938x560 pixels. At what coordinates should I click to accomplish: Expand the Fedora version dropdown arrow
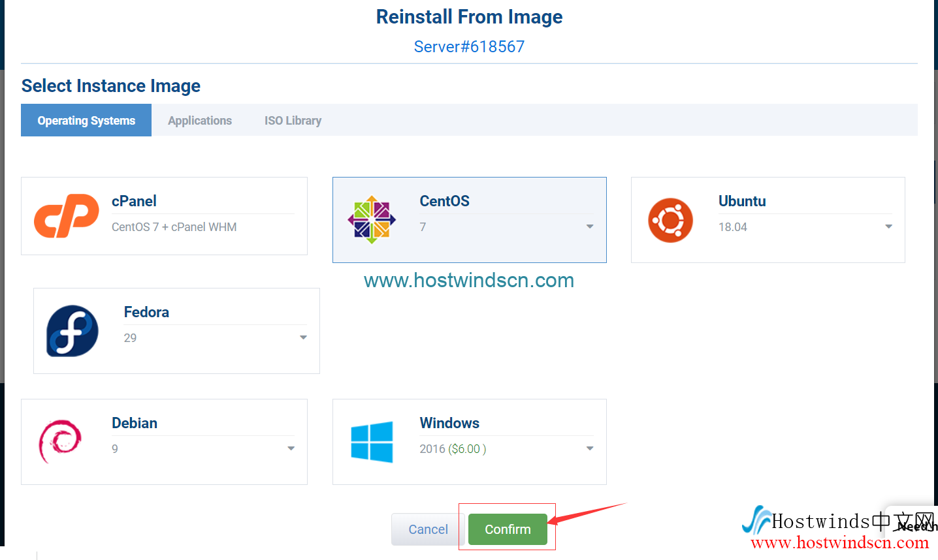pyautogui.click(x=303, y=337)
